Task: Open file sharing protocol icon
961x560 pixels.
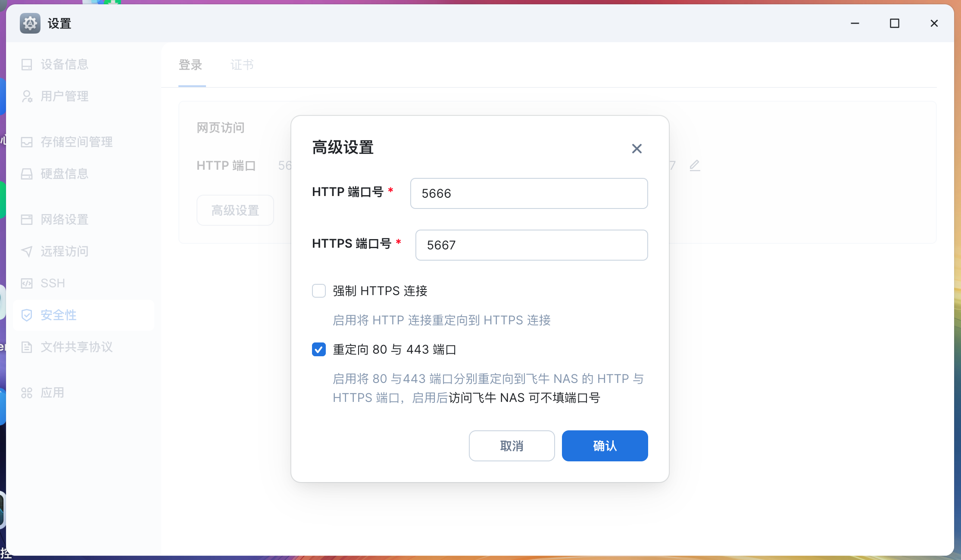Action: 27,347
